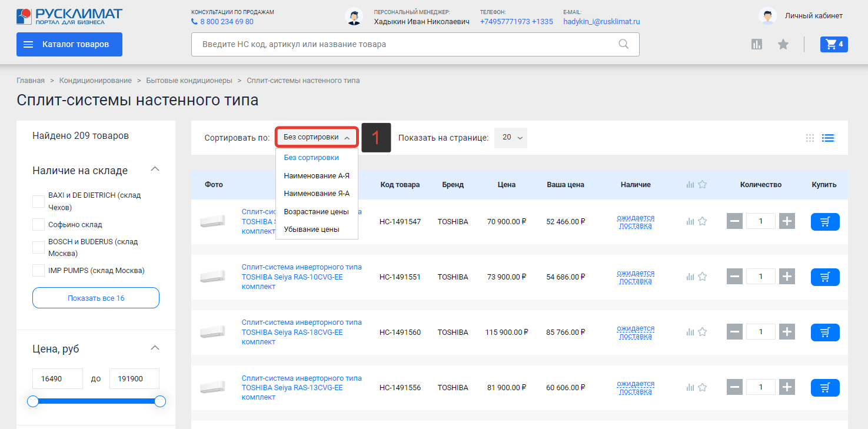This screenshot has height=429, width=868.
Task: Open items per page dropdown showing 20
Action: pyautogui.click(x=511, y=138)
